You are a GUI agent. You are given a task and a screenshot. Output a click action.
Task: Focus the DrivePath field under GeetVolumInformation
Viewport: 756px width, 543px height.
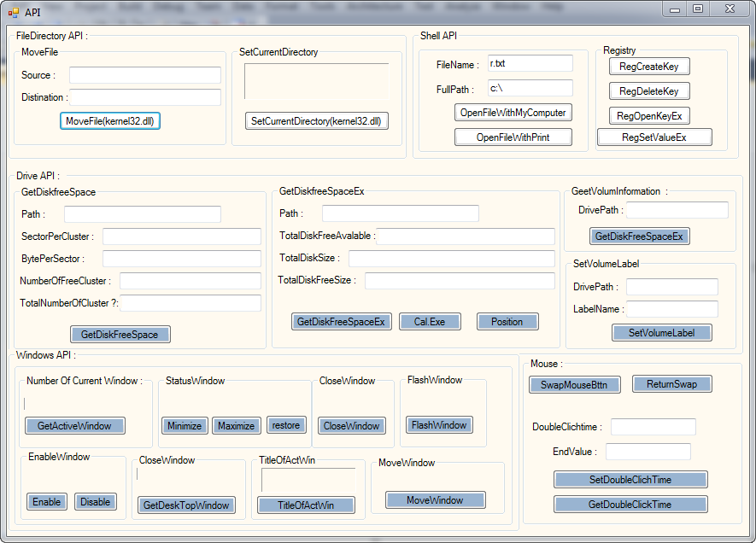tap(677, 210)
